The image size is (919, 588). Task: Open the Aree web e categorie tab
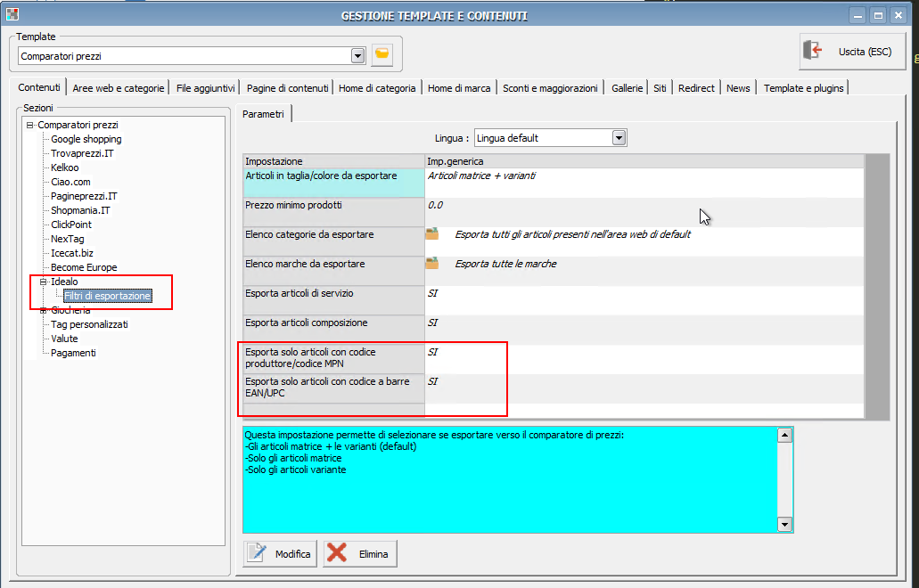[119, 88]
